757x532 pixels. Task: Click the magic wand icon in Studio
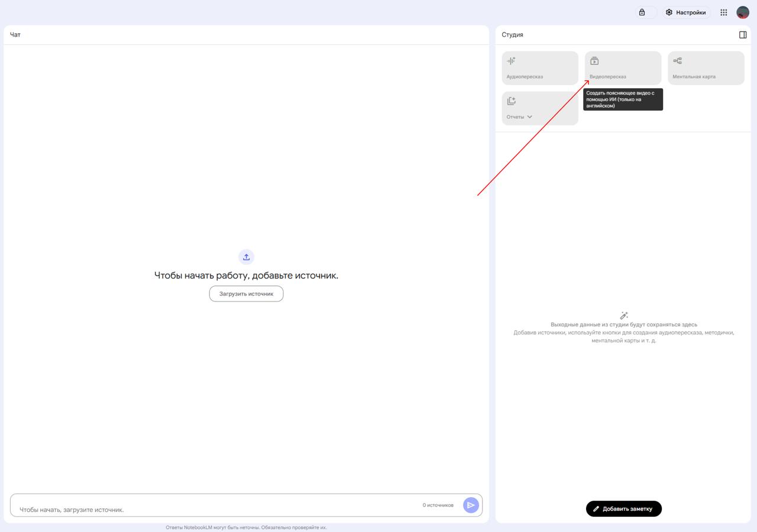point(624,316)
